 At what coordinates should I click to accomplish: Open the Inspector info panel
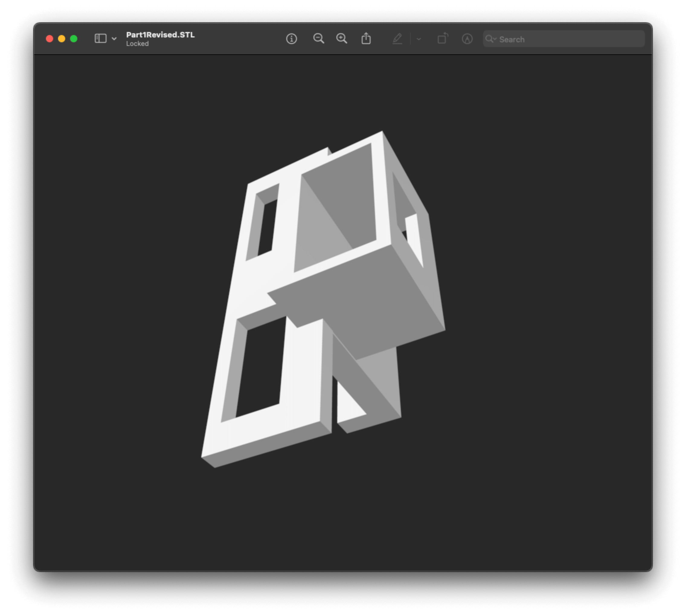[x=291, y=39]
